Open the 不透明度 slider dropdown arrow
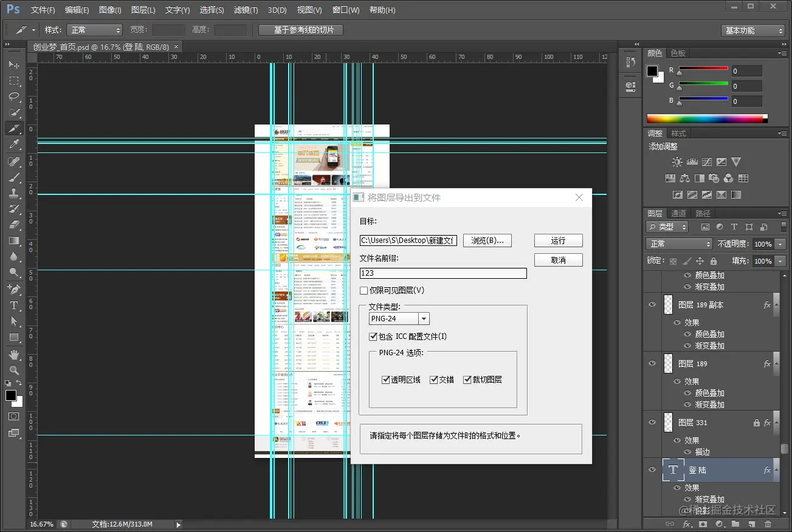The height and width of the screenshot is (532, 792). pyautogui.click(x=780, y=244)
